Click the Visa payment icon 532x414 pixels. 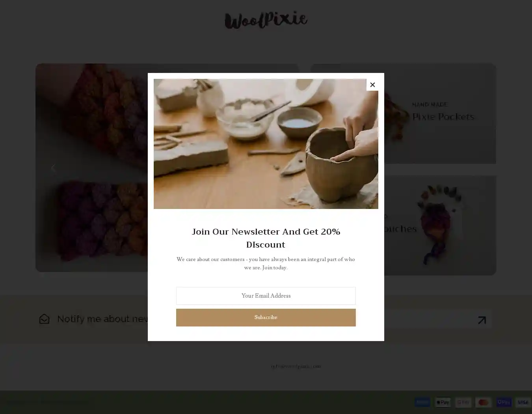(523, 402)
